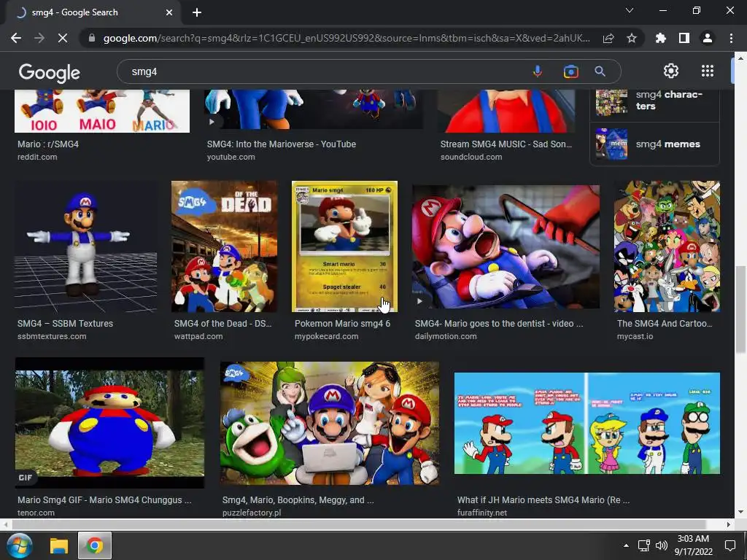
Task: Close the smg4 Google Search tab
Action: point(169,13)
